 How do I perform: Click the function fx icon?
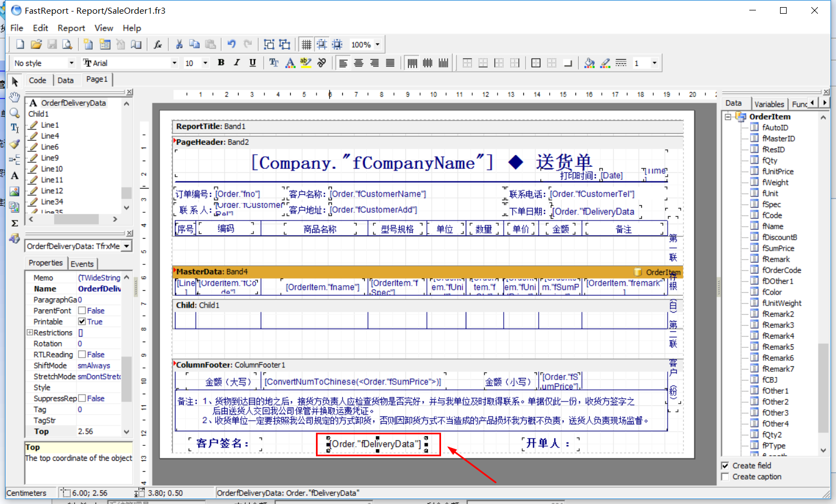coord(157,44)
